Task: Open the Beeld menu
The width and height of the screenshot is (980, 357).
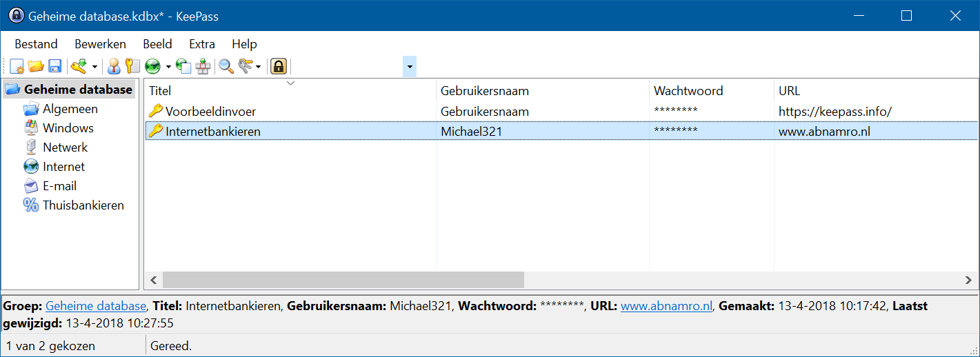Action: (x=157, y=44)
